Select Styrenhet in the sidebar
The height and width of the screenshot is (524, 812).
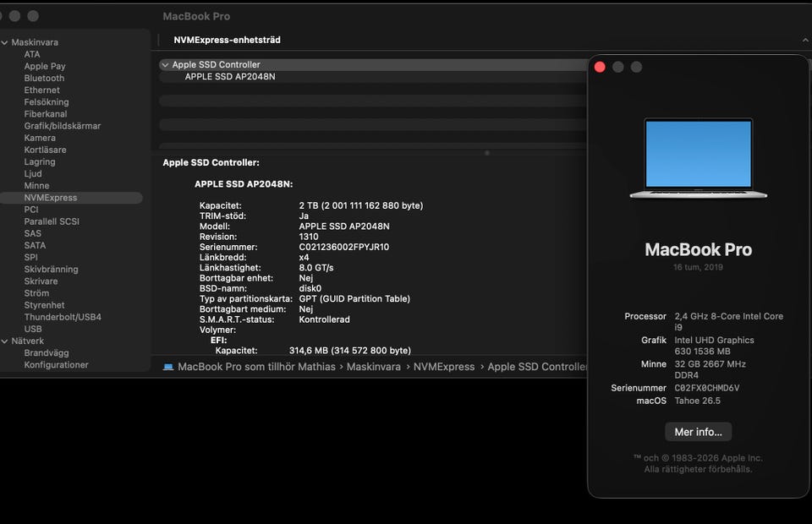coord(44,305)
